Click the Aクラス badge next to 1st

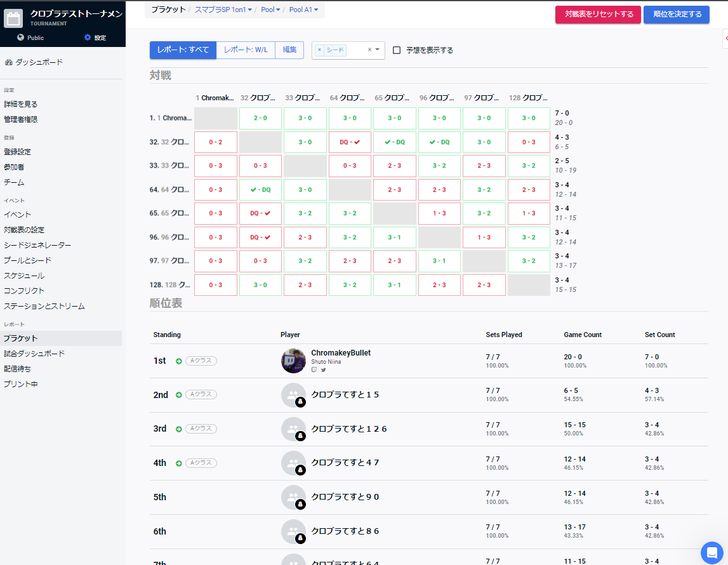(x=201, y=361)
